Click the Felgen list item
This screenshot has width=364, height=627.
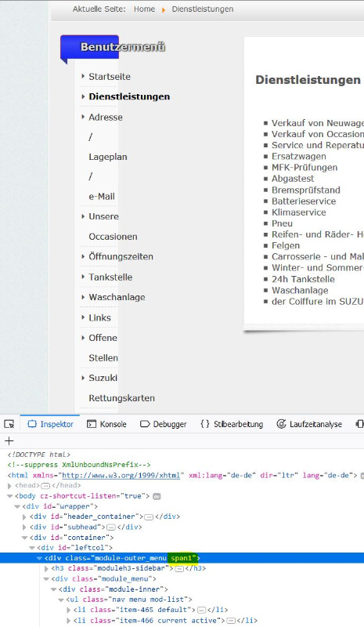pyautogui.click(x=286, y=245)
